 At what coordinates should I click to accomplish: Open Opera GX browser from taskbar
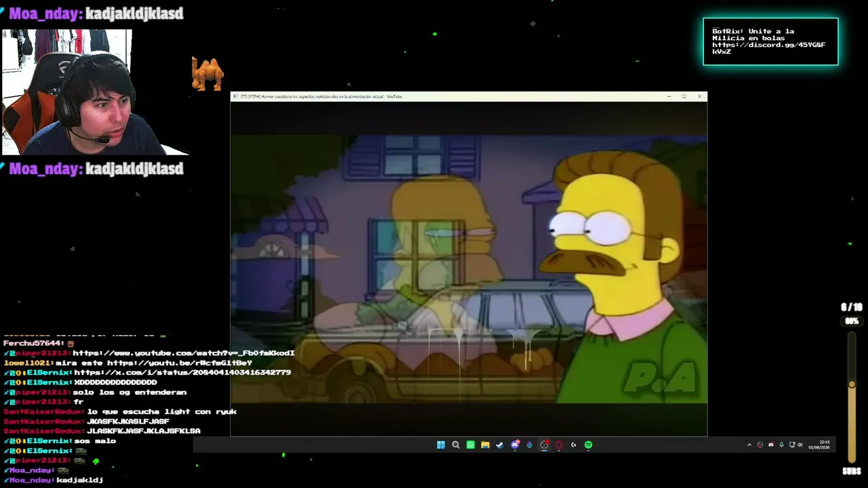[x=559, y=445]
